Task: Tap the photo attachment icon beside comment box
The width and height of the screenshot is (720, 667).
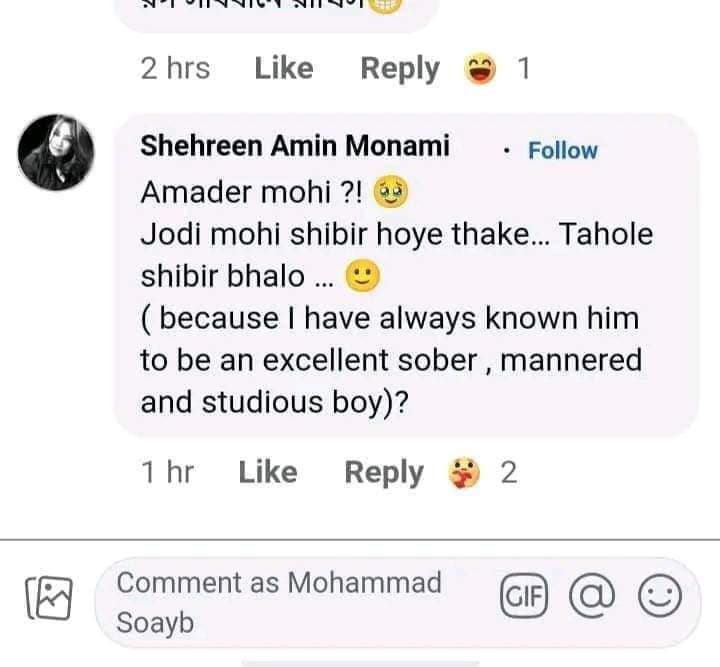Action: click(x=49, y=599)
